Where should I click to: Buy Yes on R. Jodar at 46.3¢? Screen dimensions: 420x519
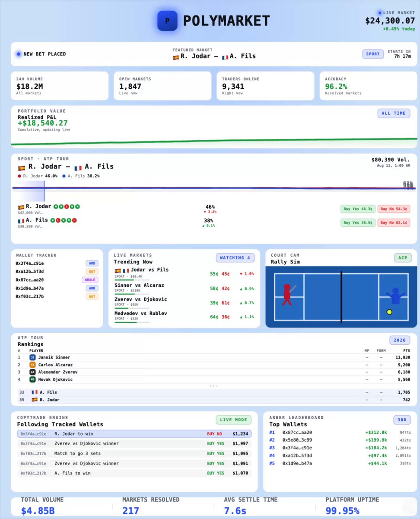coord(358,209)
